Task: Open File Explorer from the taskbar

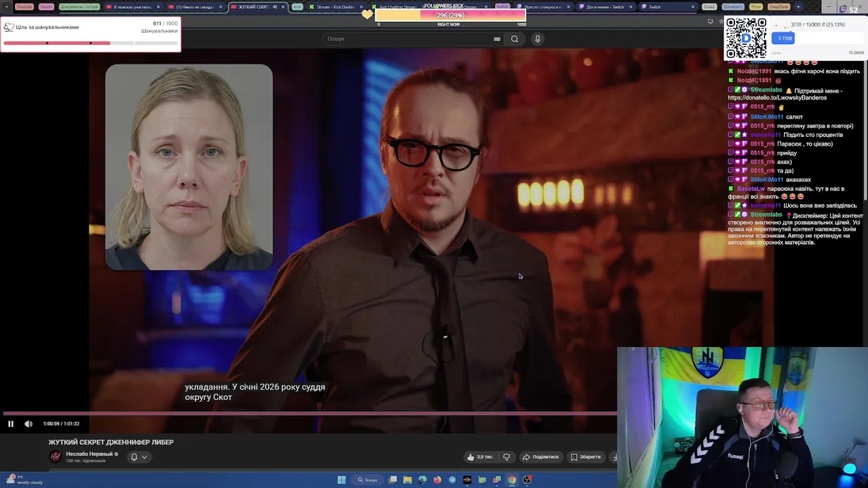Action: click(x=408, y=480)
